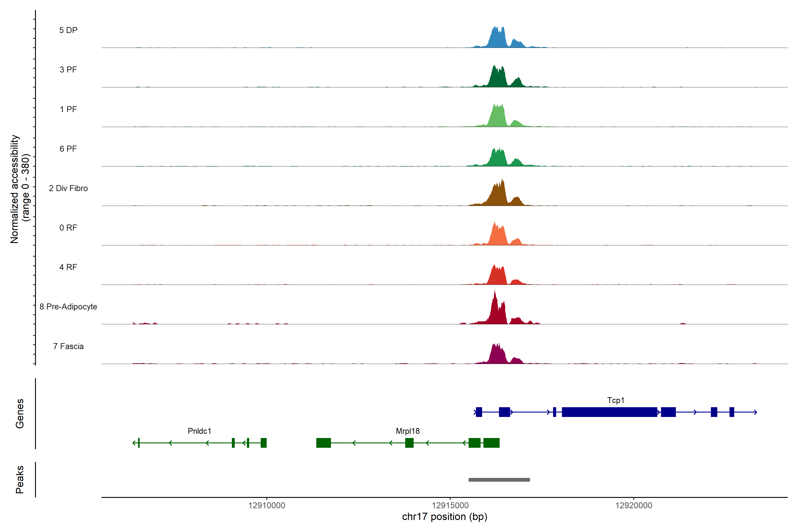Click the Genes panel label
The image size is (798, 532).
(20, 414)
